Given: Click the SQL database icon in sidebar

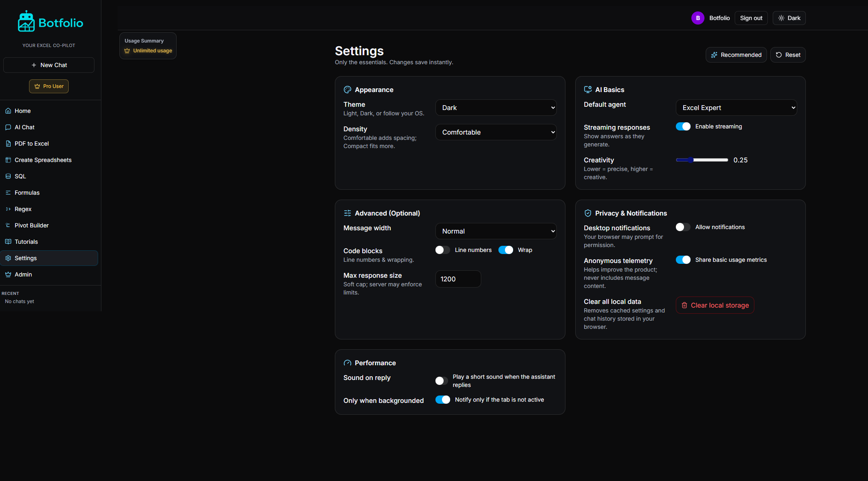Looking at the screenshot, I should pos(8,176).
